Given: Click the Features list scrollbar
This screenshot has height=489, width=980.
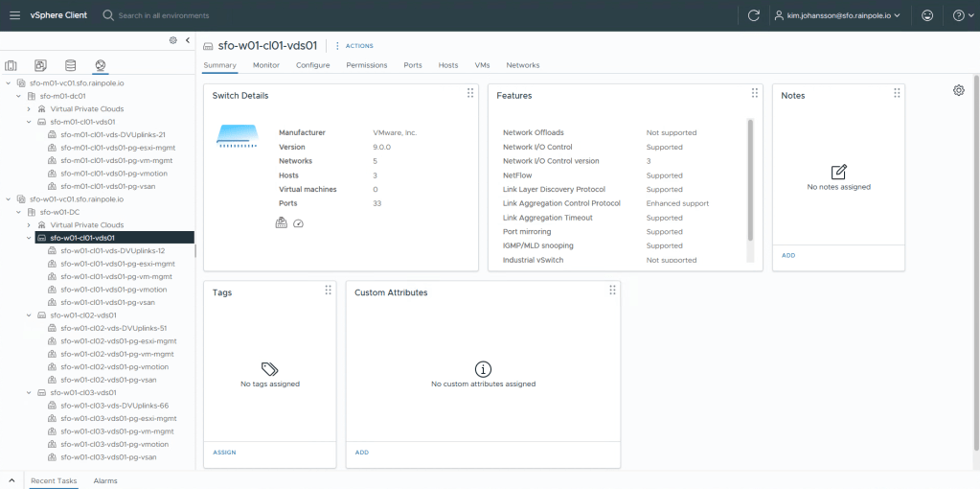Looking at the screenshot, I should tap(750, 180).
